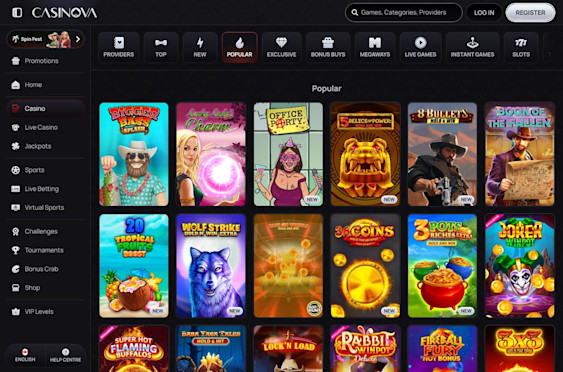
Task: Switch to the Top category
Action: tap(161, 47)
